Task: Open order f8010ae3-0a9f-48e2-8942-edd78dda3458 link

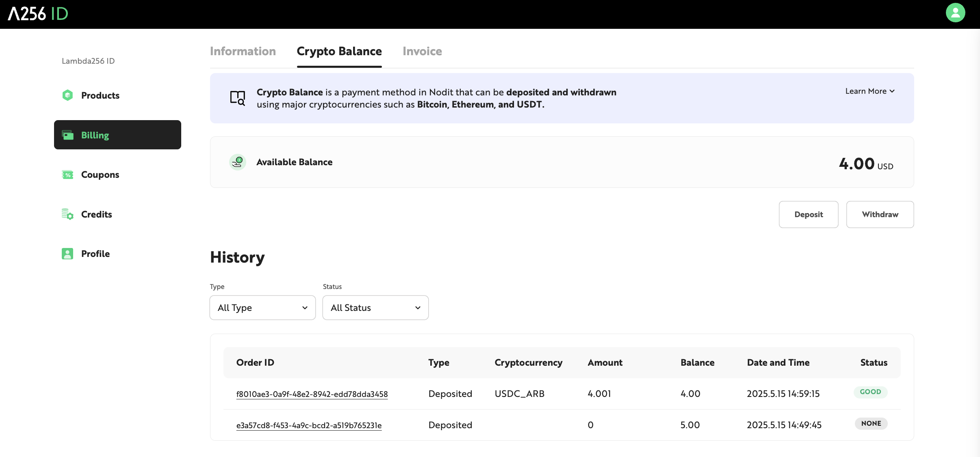Action: point(312,394)
